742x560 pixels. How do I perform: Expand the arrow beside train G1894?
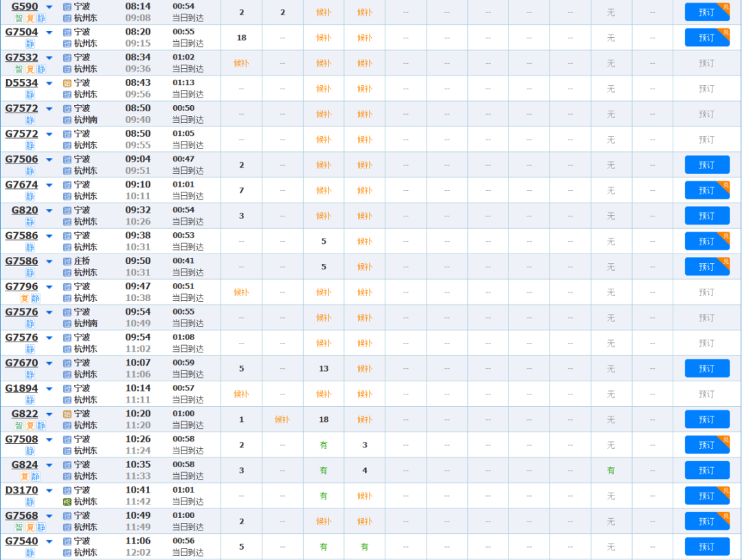(49, 389)
